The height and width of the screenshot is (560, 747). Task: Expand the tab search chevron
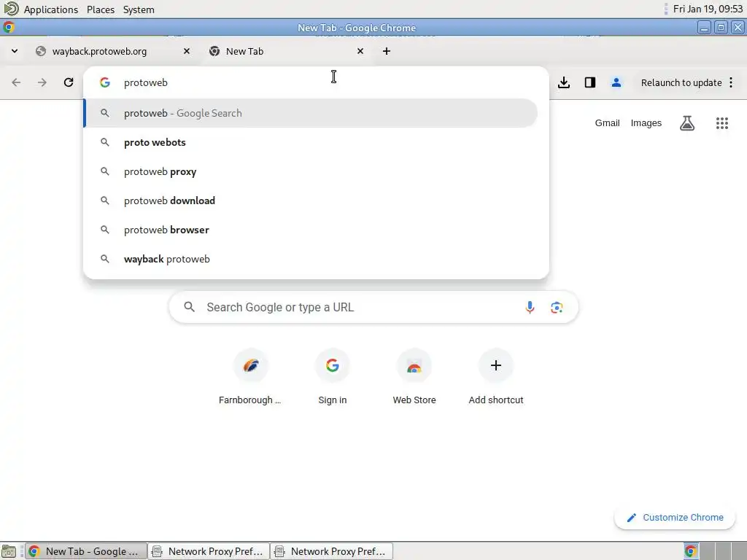[15, 51]
